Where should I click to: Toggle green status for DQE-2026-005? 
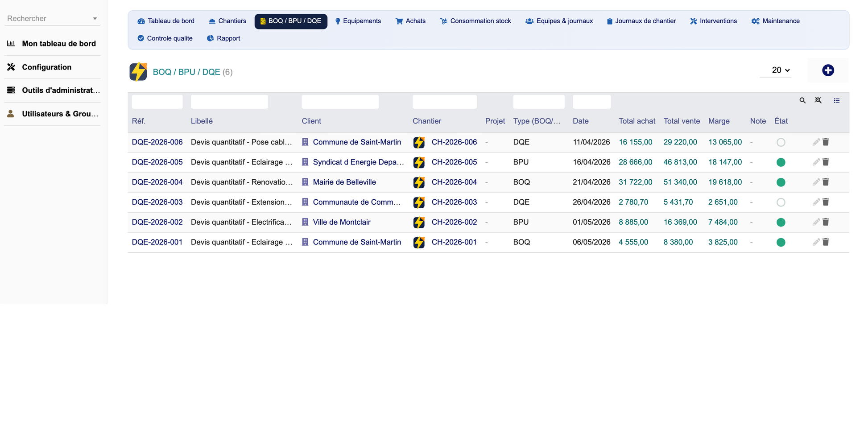coord(781,163)
